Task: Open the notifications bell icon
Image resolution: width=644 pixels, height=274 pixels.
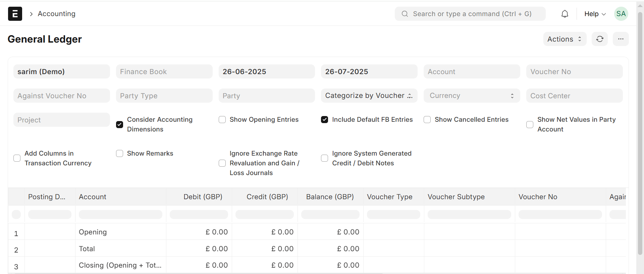Action: pyautogui.click(x=565, y=14)
